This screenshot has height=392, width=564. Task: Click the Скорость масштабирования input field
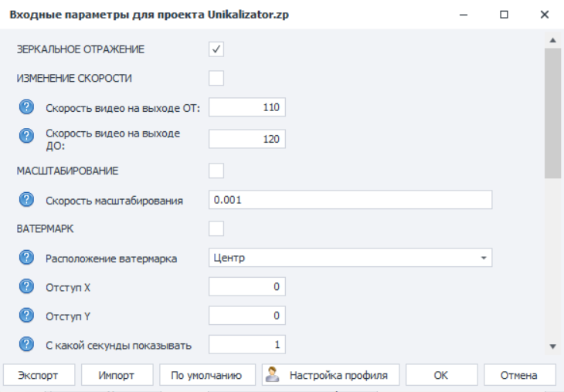coord(350,200)
